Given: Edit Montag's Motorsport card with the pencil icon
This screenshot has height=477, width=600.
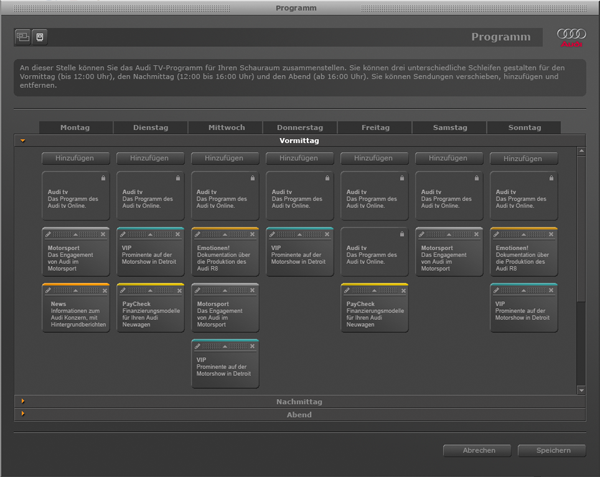Looking at the screenshot, I should (x=48, y=234).
